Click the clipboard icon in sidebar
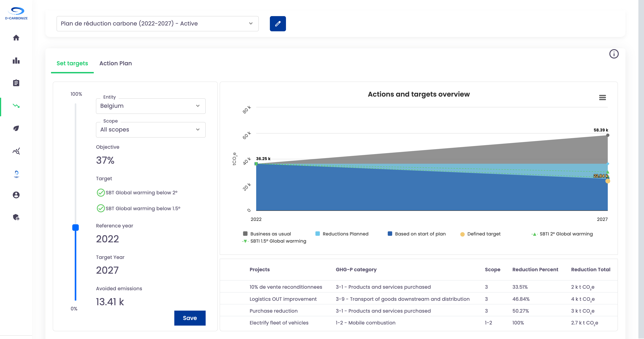 pyautogui.click(x=16, y=83)
